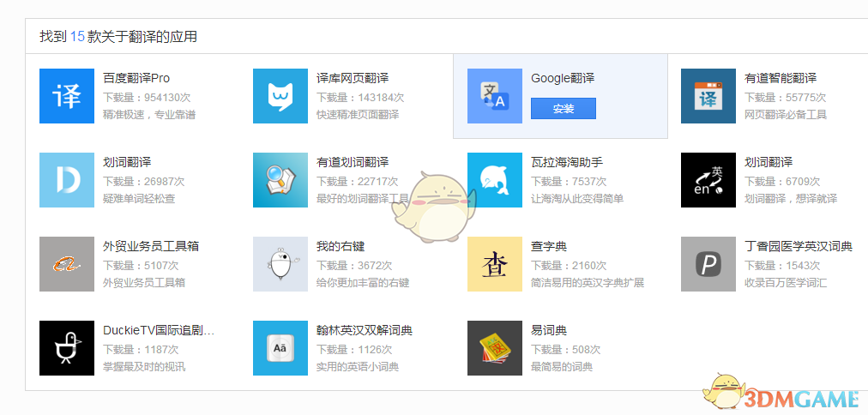
Task: Select the 译库网页翻译 cat icon
Action: click(280, 96)
